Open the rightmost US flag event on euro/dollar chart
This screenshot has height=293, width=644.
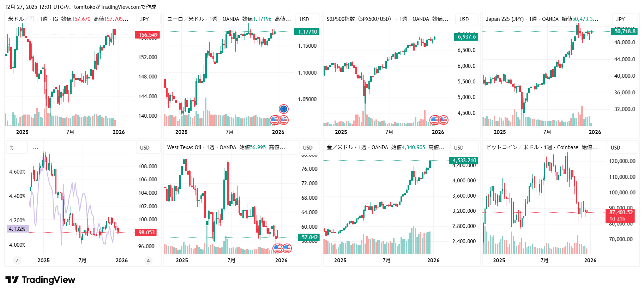pyautogui.click(x=284, y=120)
